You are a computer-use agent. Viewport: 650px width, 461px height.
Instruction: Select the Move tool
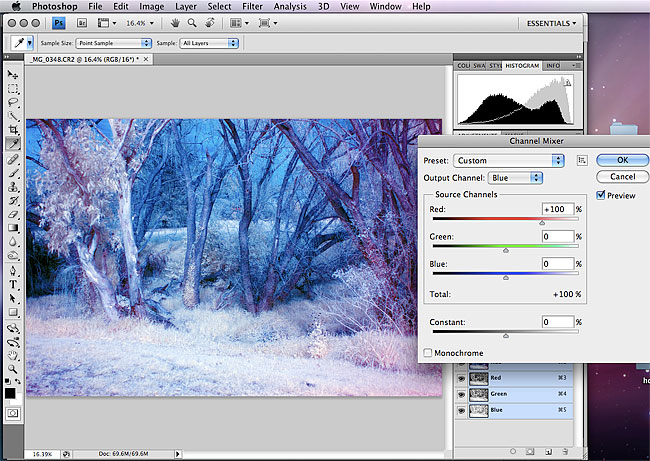point(13,74)
